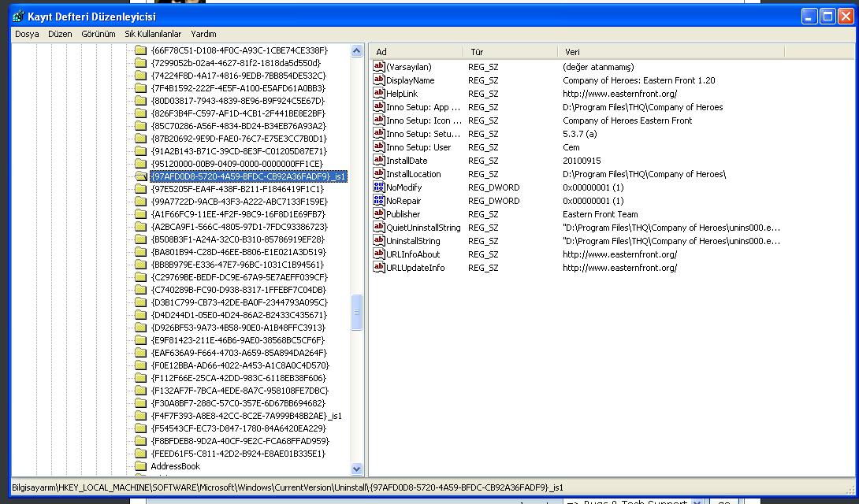Click the URLInfoAbout value icon
859x504 pixels.
pyautogui.click(x=378, y=254)
